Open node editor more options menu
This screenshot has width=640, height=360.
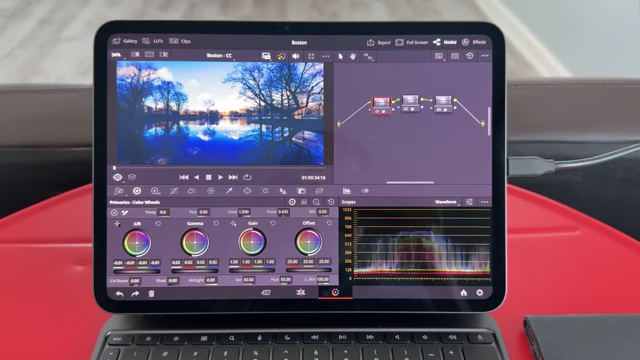click(484, 56)
